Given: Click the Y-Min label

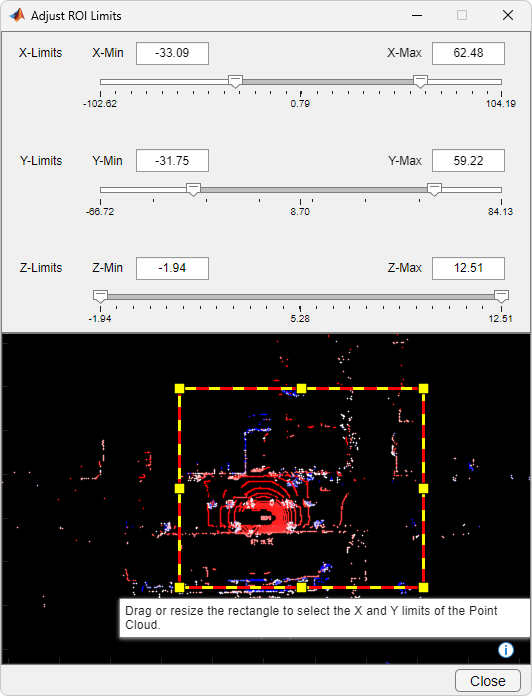Looking at the screenshot, I should point(107,161).
